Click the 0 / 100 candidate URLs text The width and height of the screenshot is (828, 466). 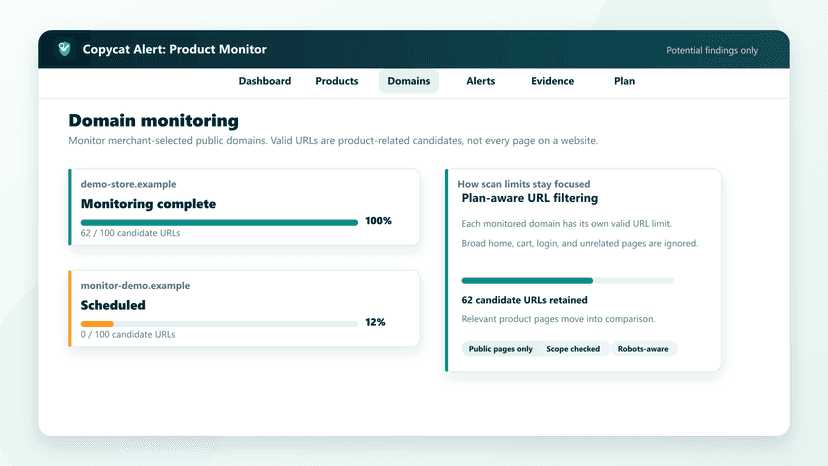(x=128, y=334)
